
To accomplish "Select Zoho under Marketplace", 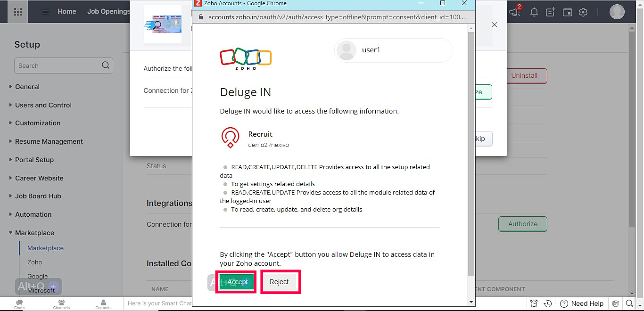I will pos(34,262).
